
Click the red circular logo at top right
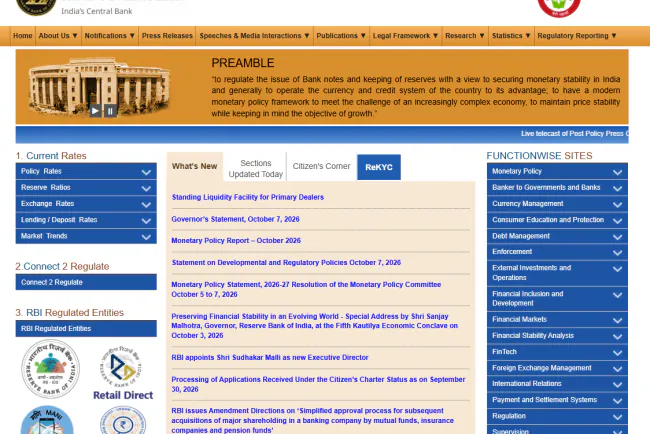pyautogui.click(x=559, y=8)
